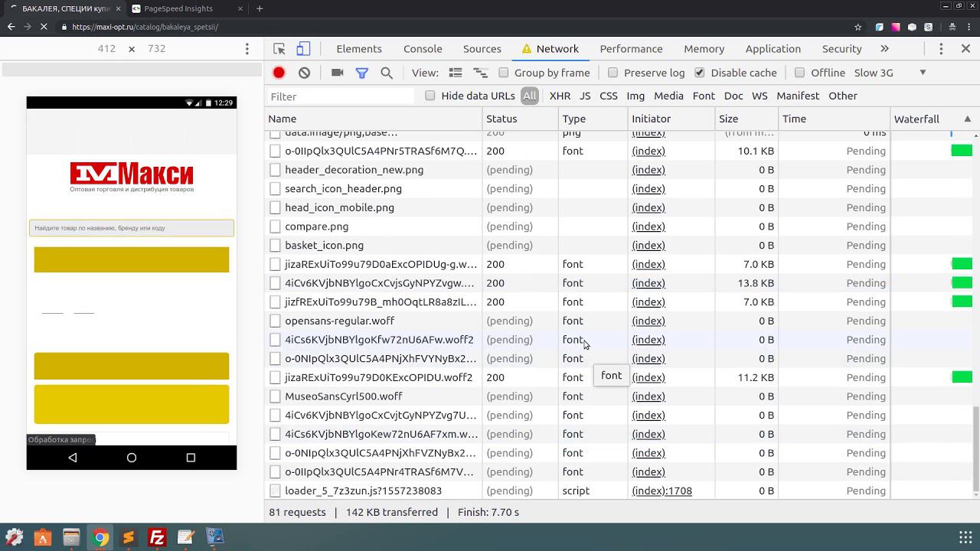980x551 pixels.
Task: Close the PageSpeed Insights tab
Action: [x=240, y=8]
